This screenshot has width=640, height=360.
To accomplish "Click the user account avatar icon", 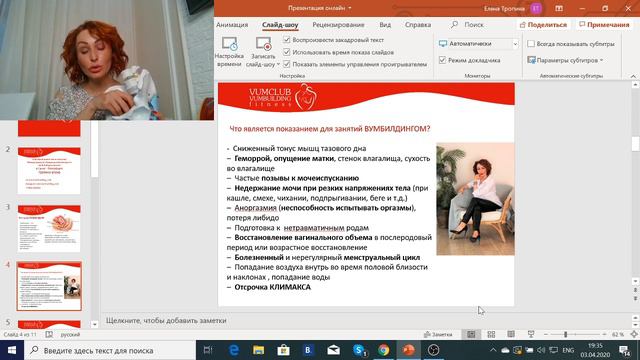I will 536,8.
